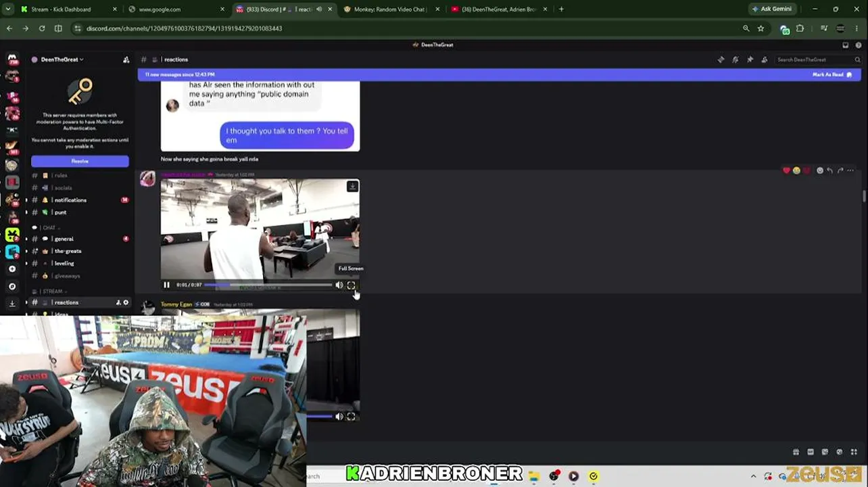Viewport: 868px width, 487px height.
Task: Enter full screen on second video
Action: click(x=351, y=417)
